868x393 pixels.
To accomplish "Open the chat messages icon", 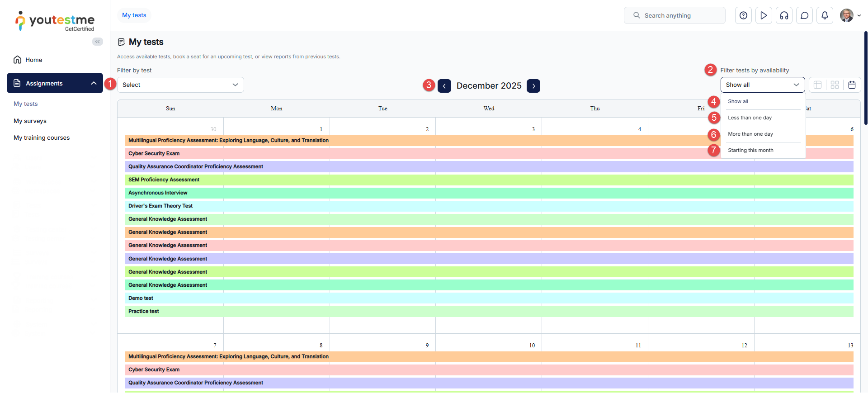I will point(804,15).
